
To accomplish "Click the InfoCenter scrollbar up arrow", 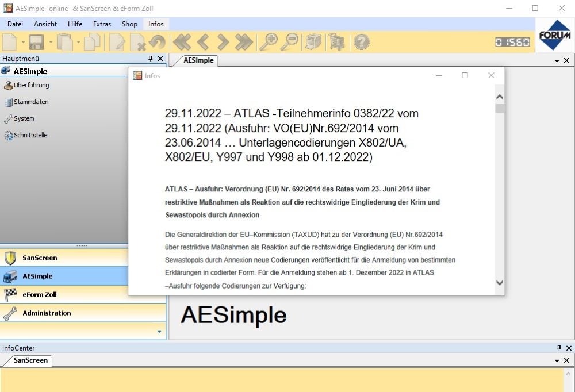I will [569, 374].
